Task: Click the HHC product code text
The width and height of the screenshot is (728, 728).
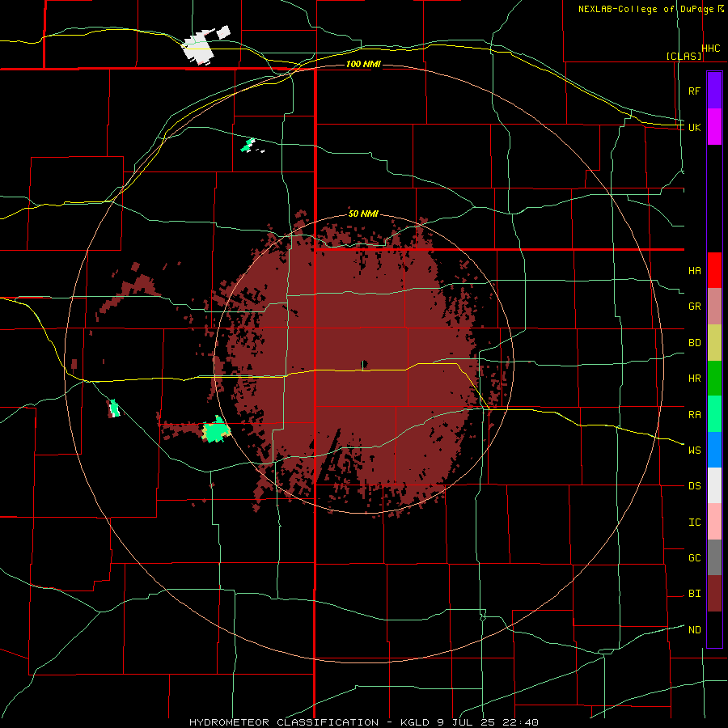Action: point(710,49)
